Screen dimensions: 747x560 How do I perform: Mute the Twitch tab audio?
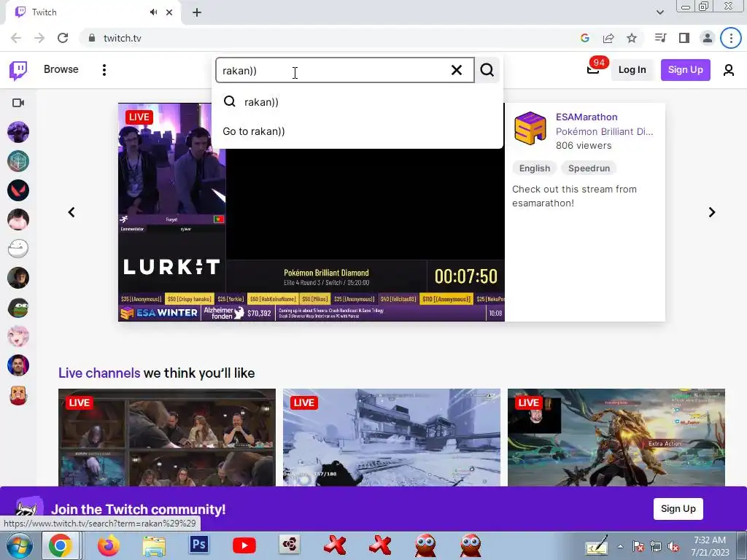coord(153,12)
